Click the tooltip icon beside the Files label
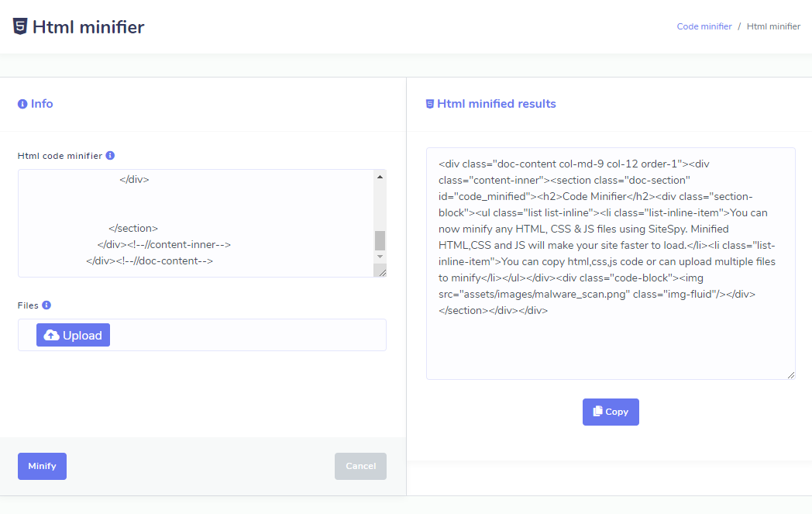The image size is (812, 514). (x=46, y=305)
